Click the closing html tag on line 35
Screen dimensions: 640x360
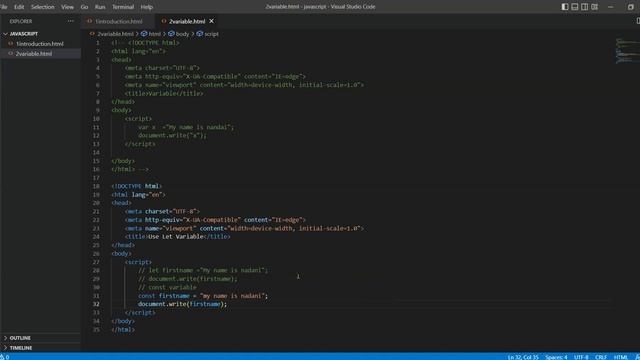(x=123, y=330)
